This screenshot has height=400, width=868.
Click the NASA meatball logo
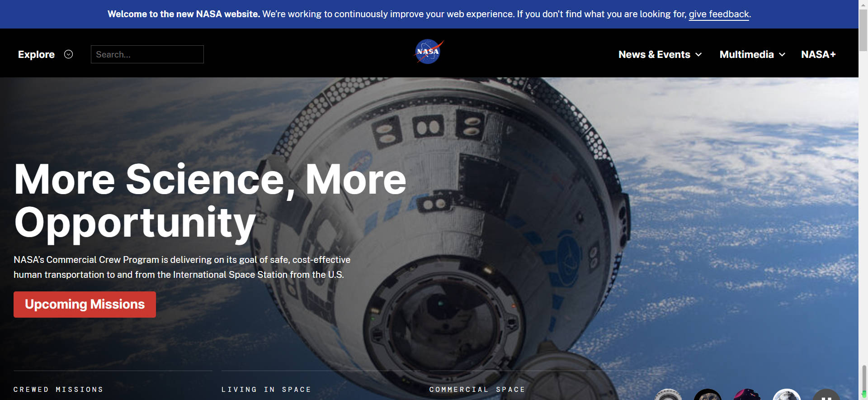[x=429, y=52]
